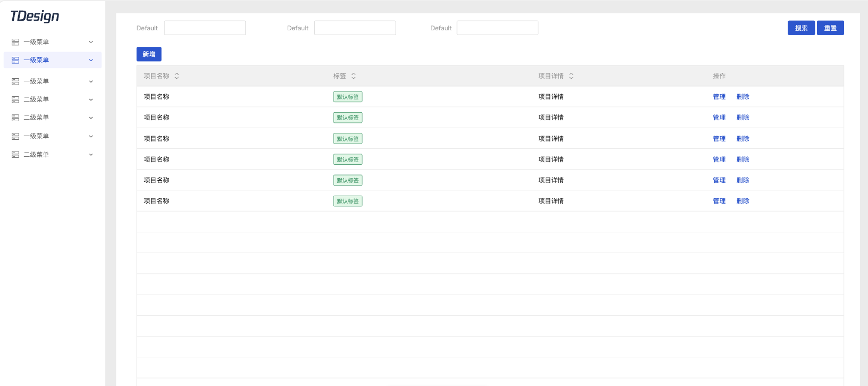Click the 项目名称 cell in first row
Screen dimensions: 868x386
point(156,97)
